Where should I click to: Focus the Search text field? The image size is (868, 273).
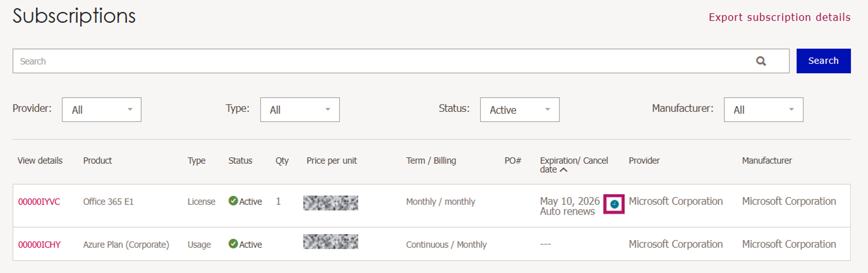coord(371,61)
